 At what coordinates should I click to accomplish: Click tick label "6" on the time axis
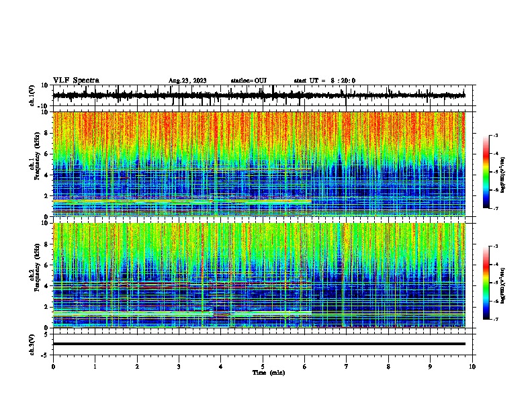coord(304,367)
